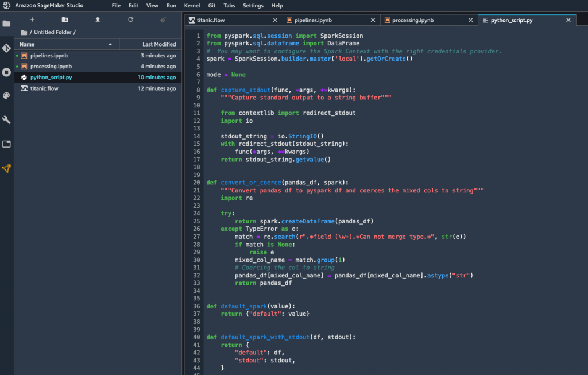Open SageMaker JumpStart from the sidebar
The width and height of the screenshot is (588, 375).
pyautogui.click(x=8, y=169)
